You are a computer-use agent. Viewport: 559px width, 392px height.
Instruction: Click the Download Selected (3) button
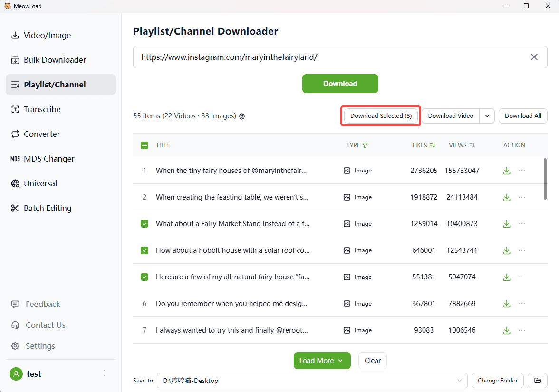381,116
